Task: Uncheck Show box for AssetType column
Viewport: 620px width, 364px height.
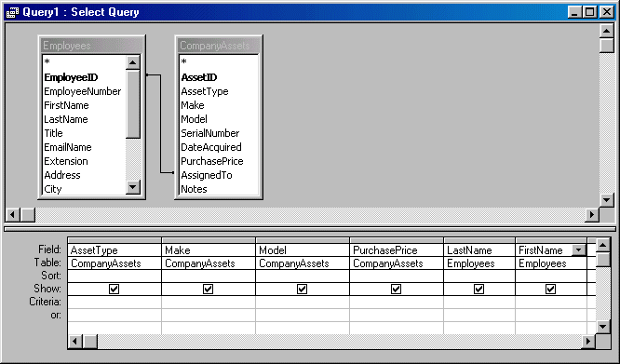Action: [x=114, y=289]
